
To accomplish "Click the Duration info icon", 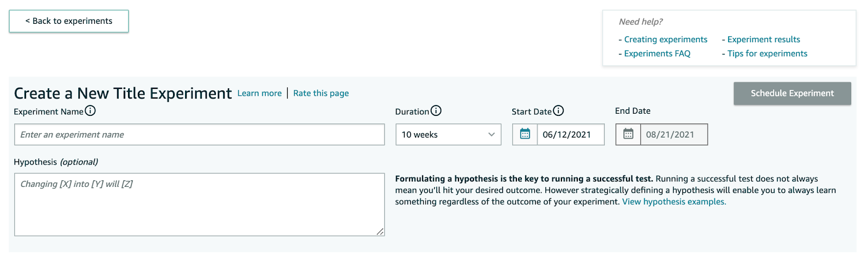I will pos(436,111).
